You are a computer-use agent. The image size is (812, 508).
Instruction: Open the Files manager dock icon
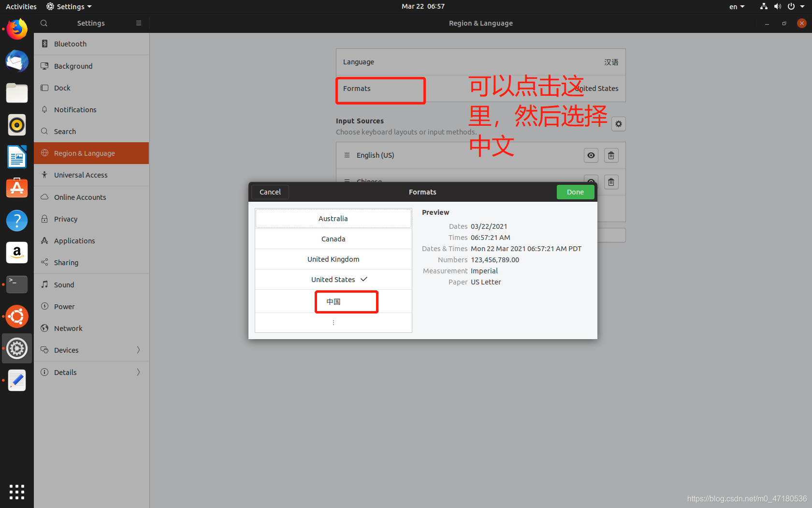17,93
